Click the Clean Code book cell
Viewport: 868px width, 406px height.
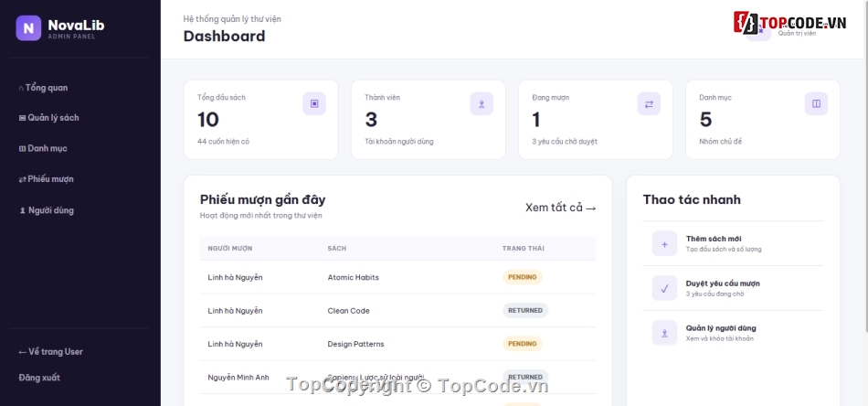pos(349,311)
